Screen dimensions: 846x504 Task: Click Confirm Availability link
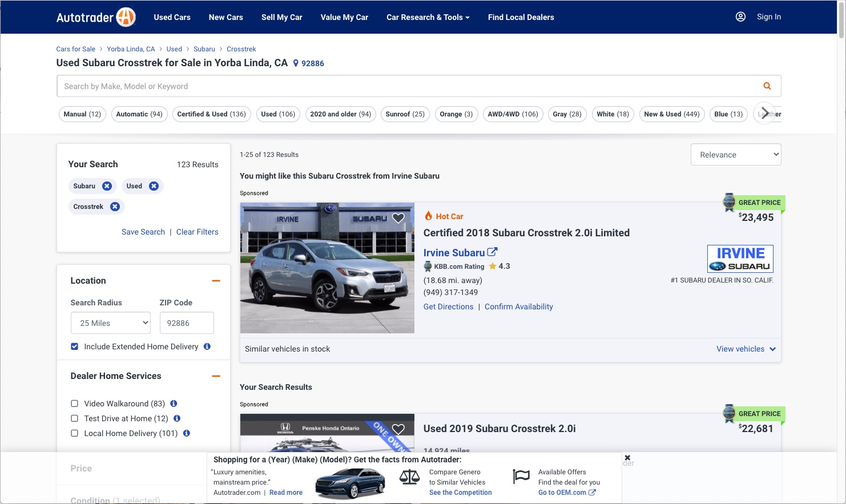pyautogui.click(x=519, y=307)
